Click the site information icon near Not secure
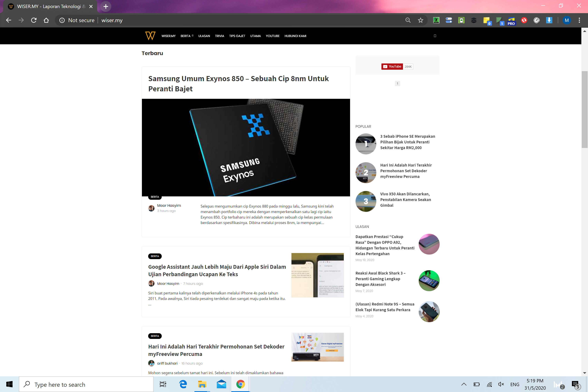The image size is (588, 392). 62,20
